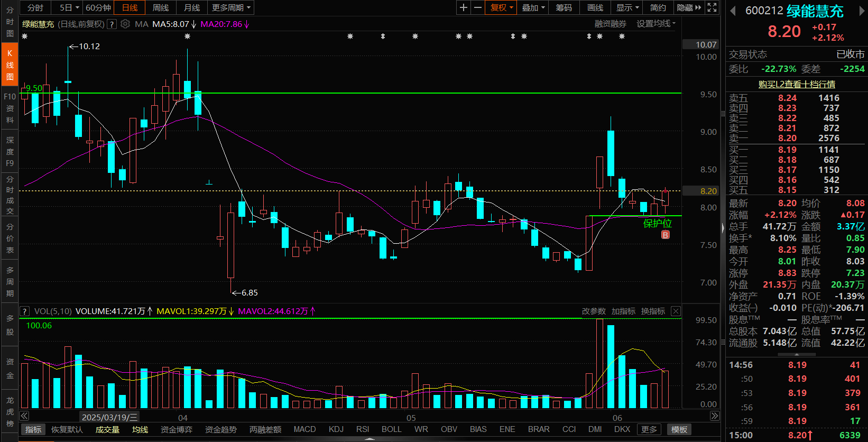Image resolution: width=868 pixels, height=442 pixels.
Task: Open 更多 indicators dropdown
Action: (650, 429)
